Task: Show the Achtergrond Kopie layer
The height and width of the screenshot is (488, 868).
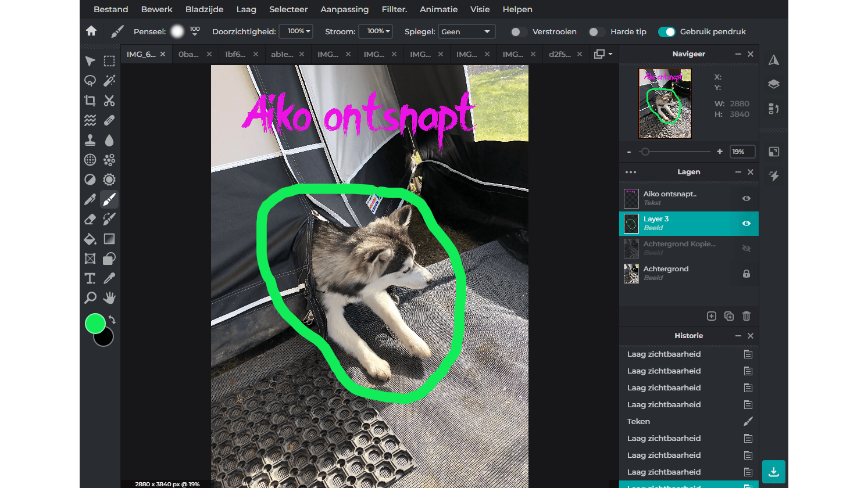Action: point(746,249)
